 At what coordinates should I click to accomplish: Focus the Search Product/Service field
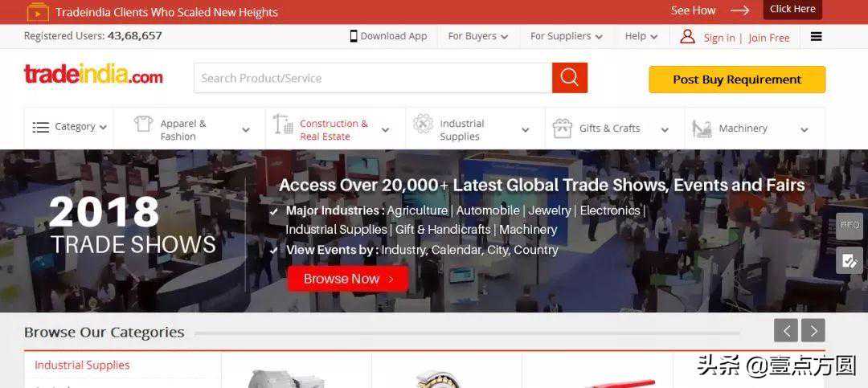click(x=373, y=78)
